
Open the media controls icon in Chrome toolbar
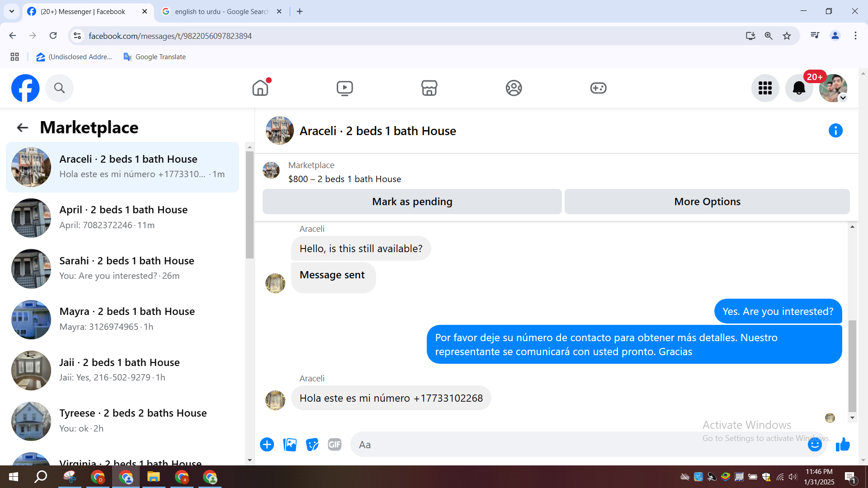coord(815,36)
